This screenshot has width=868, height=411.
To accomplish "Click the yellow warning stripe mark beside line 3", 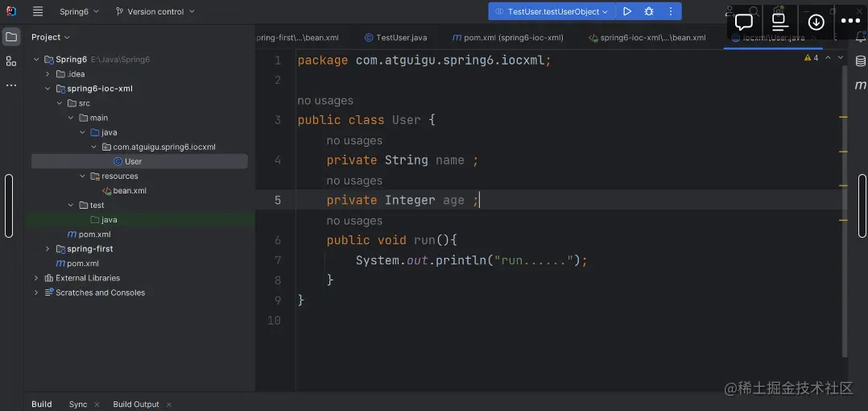I will point(844,118).
